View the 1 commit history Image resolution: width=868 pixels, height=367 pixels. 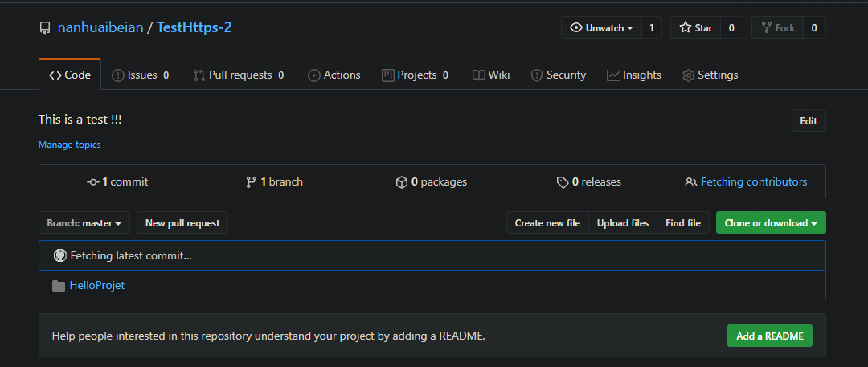coord(118,181)
